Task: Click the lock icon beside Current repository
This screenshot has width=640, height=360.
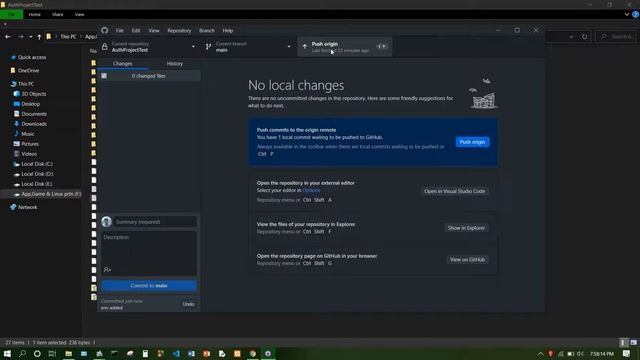Action: click(x=104, y=47)
